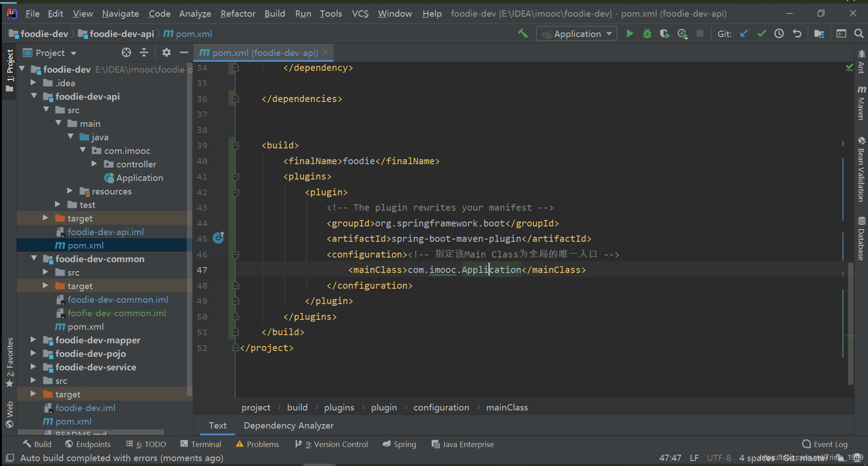Open the Problems tool window

[257, 444]
